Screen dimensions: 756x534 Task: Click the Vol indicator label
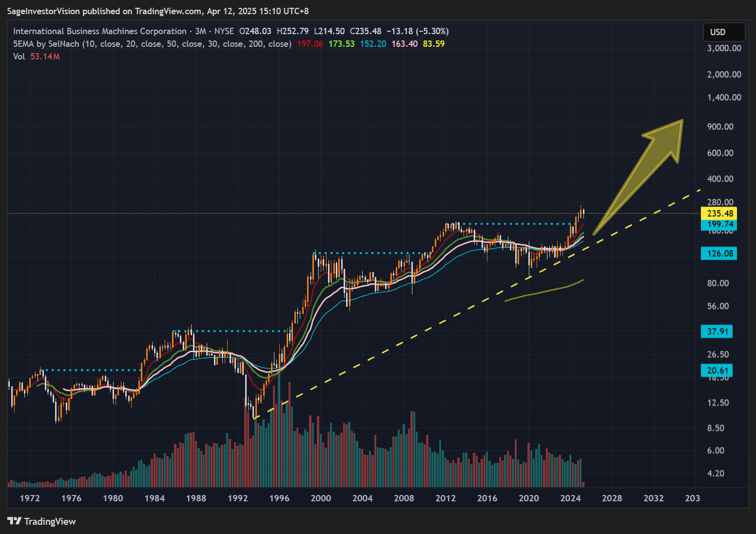pyautogui.click(x=19, y=57)
